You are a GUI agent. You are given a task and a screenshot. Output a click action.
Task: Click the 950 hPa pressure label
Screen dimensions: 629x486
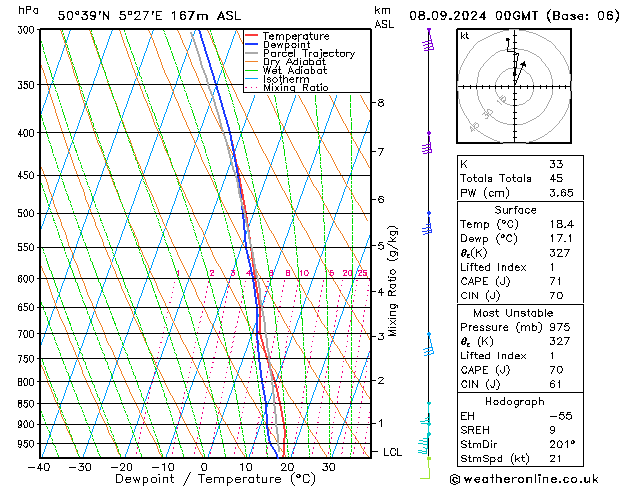[x=28, y=444]
